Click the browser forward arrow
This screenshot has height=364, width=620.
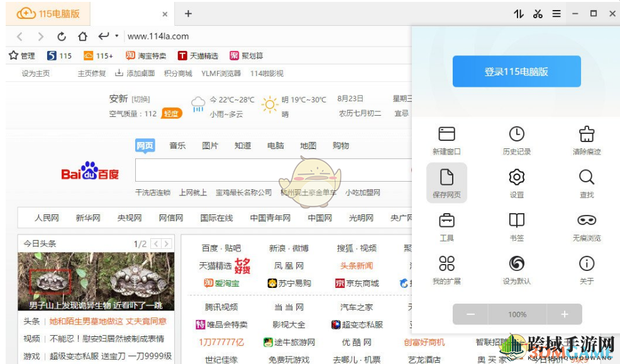[40, 36]
